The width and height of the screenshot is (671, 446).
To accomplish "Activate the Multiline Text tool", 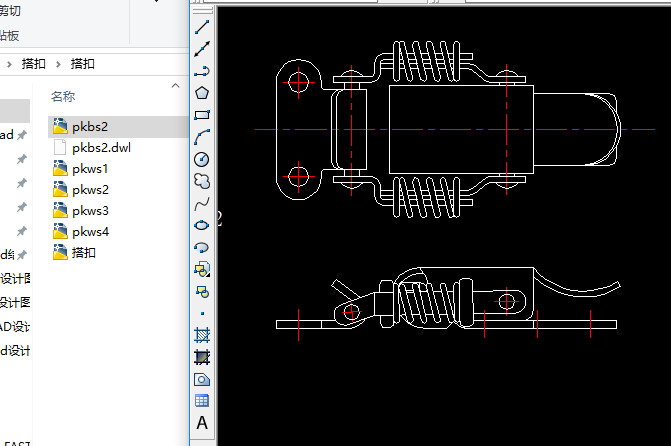I will pos(202,423).
